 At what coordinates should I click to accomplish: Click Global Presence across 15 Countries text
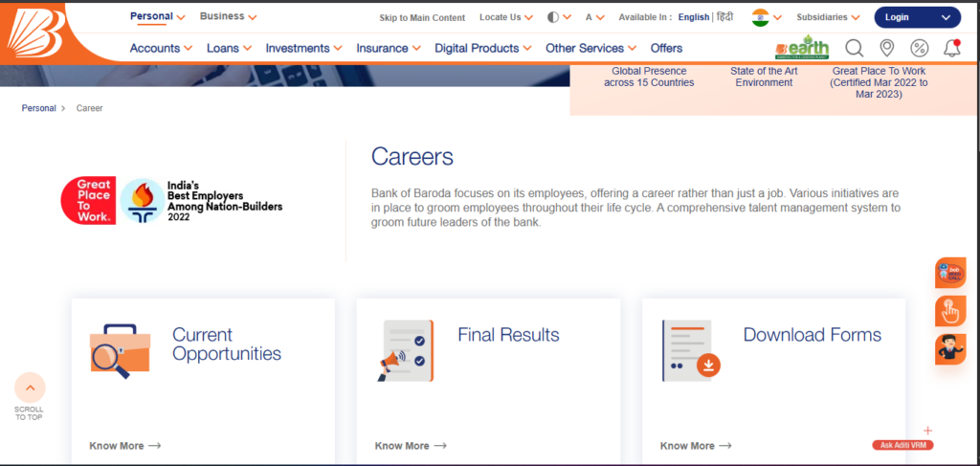[649, 77]
